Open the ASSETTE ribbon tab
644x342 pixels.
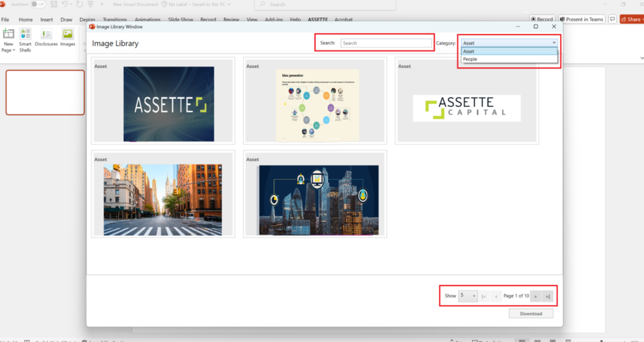click(318, 19)
